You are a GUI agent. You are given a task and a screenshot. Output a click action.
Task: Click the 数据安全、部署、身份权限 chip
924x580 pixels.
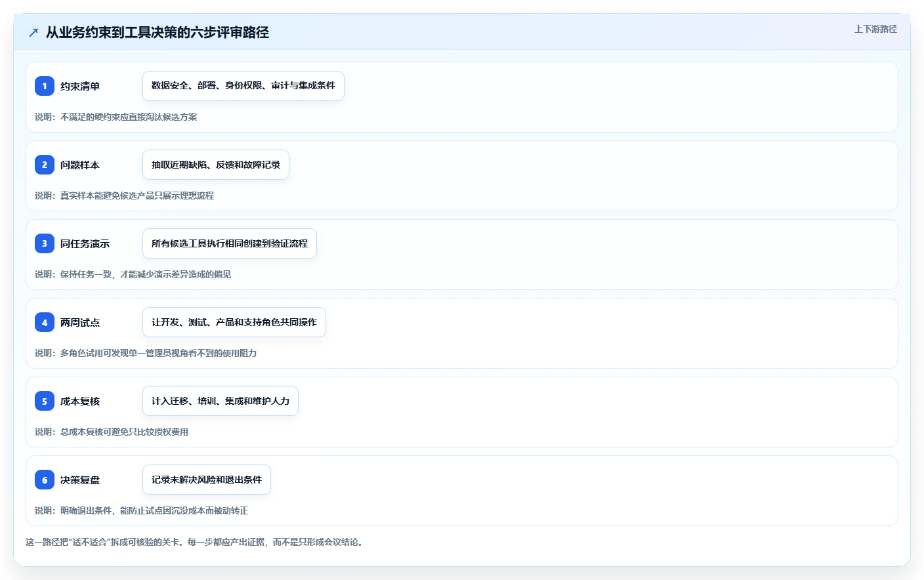(243, 86)
